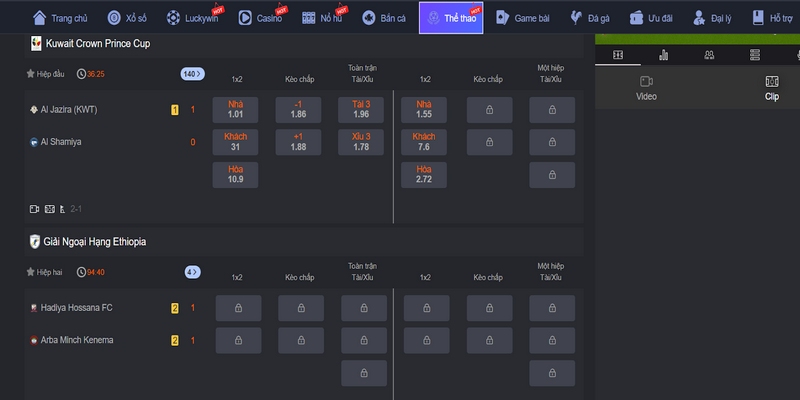Open the lineups people icon tab

click(x=709, y=55)
